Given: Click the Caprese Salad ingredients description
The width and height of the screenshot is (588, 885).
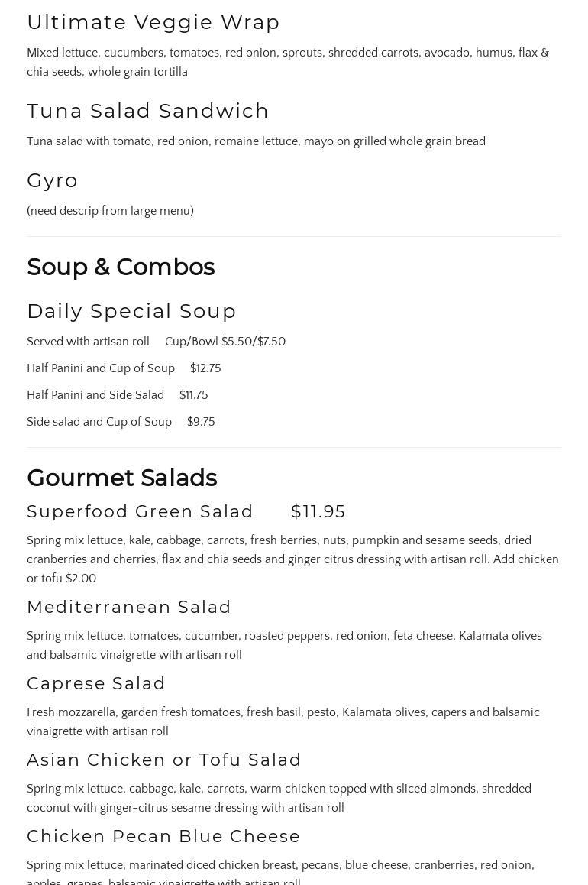Looking at the screenshot, I should click(283, 721).
